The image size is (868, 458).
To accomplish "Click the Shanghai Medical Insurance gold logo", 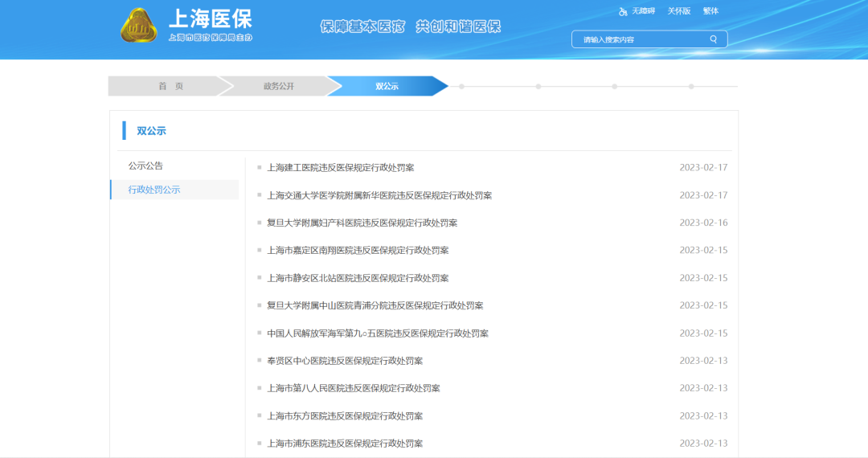I will coord(139,26).
